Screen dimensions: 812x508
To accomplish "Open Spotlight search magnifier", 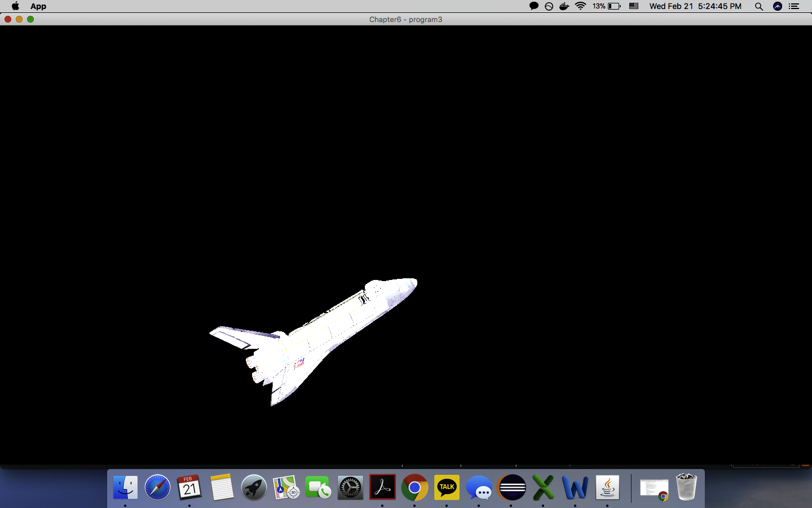I will [759, 6].
